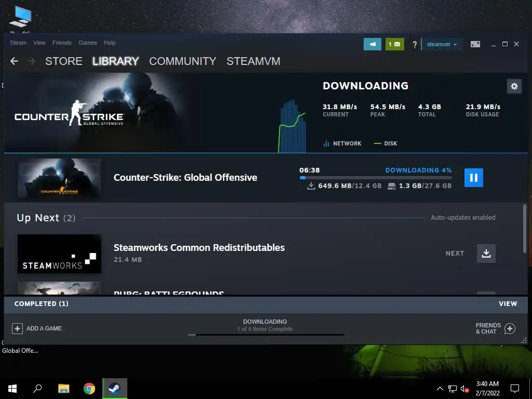Screen dimensions: 532x399
Task: Pause the Counter-Strike download
Action: click(x=474, y=178)
